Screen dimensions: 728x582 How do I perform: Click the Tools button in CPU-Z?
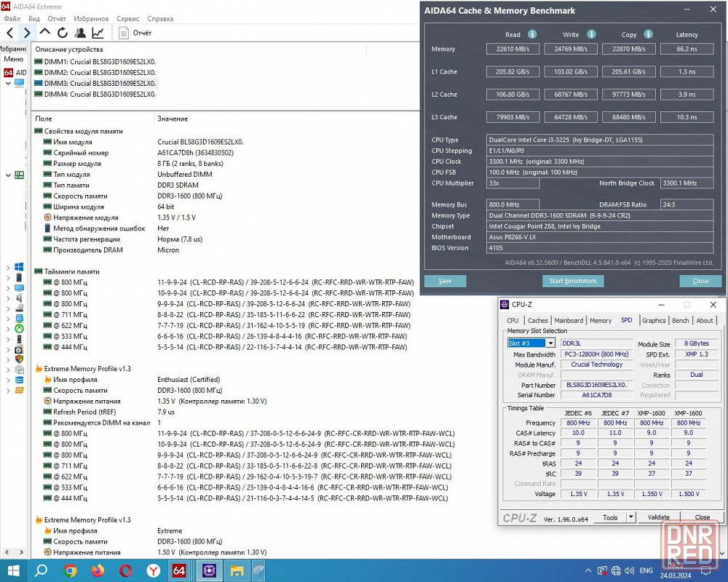click(610, 517)
